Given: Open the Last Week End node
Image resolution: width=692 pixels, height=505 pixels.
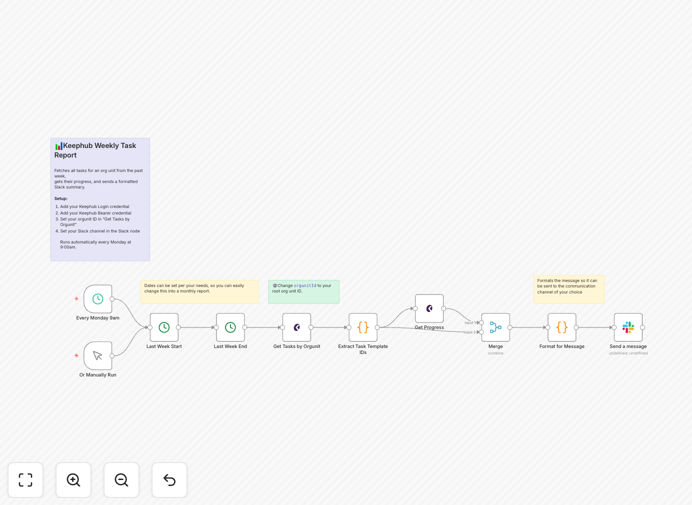Looking at the screenshot, I should coord(230,328).
